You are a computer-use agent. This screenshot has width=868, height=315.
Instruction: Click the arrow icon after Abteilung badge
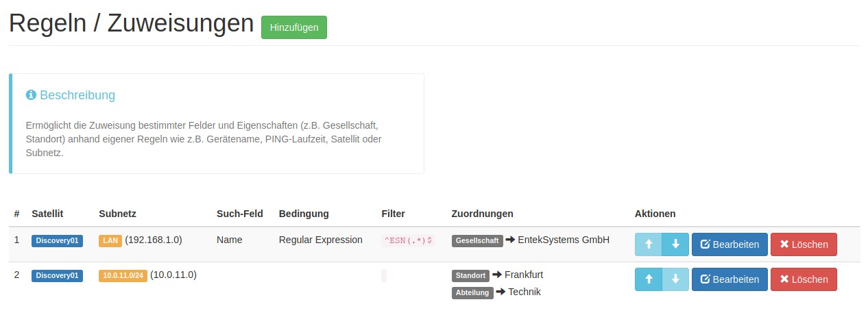pyautogui.click(x=501, y=292)
